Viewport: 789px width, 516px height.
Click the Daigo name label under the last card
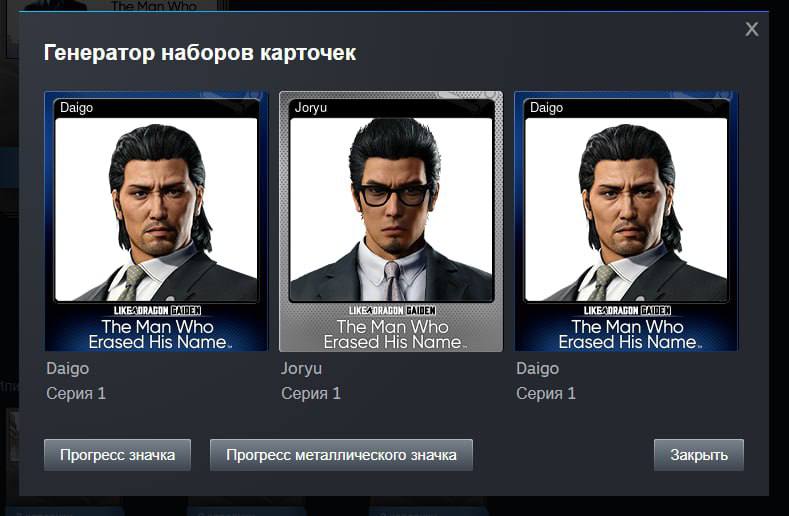537,368
